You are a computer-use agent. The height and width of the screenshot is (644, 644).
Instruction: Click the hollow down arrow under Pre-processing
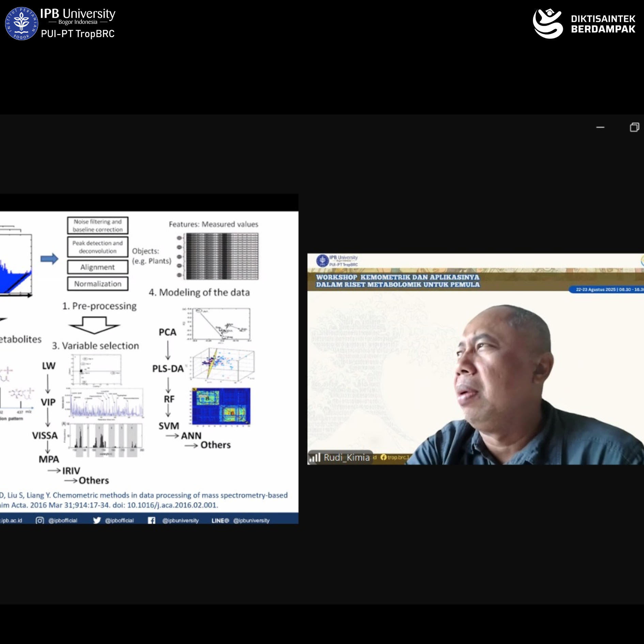pyautogui.click(x=94, y=325)
